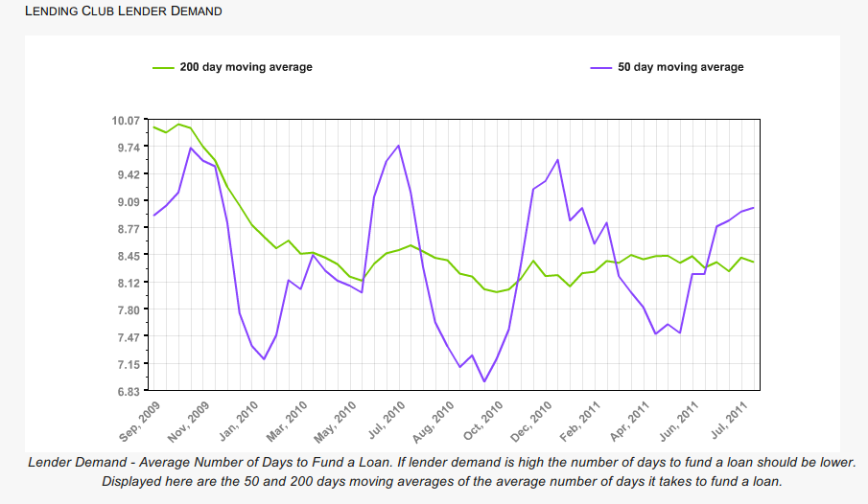Click the caption line starting with Lender Demand

[442, 463]
